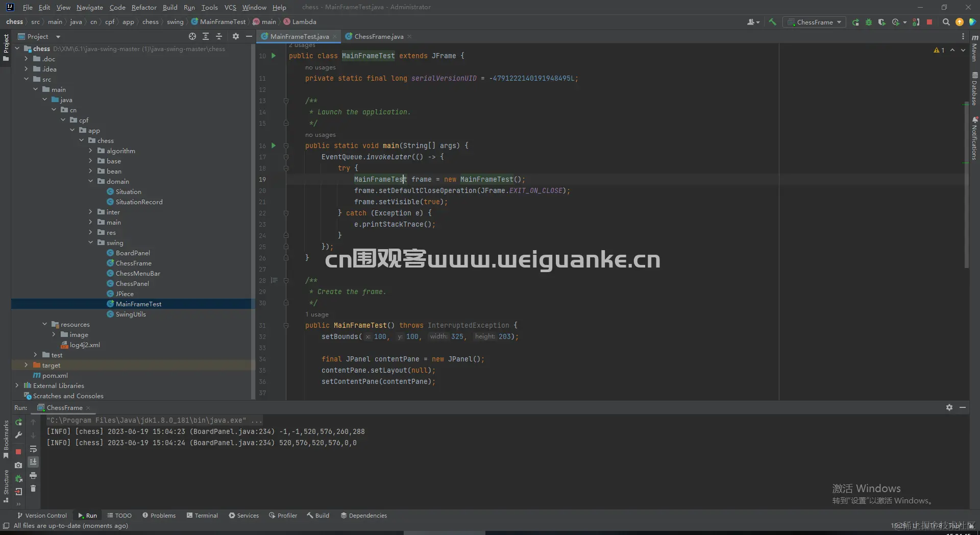
Task: Open the Version Control tool window
Action: (42, 516)
